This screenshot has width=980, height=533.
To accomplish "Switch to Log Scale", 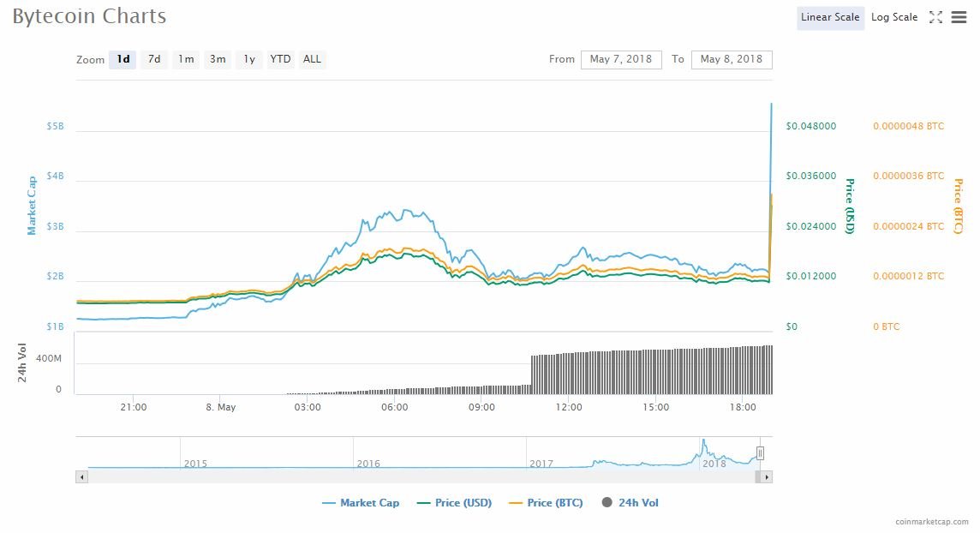I will pos(894,17).
